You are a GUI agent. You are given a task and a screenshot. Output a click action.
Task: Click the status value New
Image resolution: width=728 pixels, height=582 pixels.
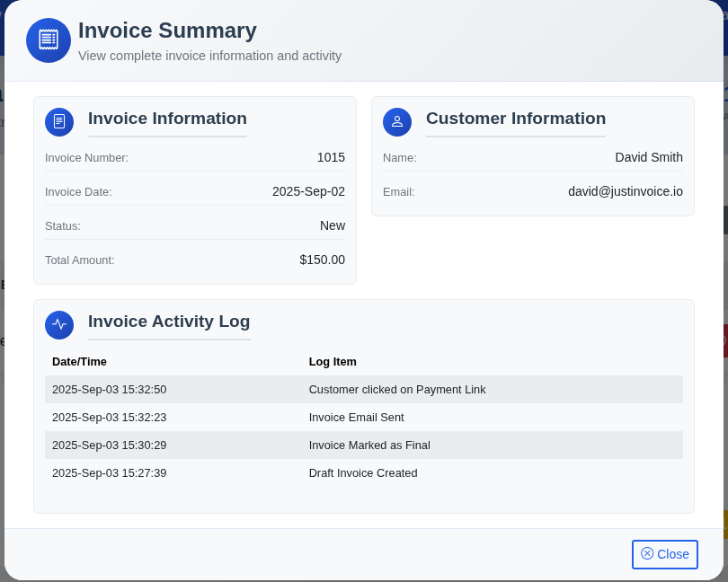click(333, 225)
